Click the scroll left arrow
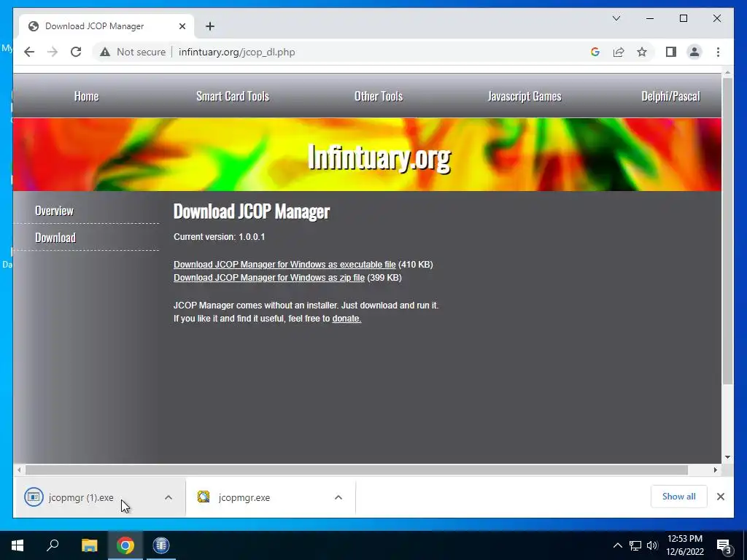 pos(18,470)
